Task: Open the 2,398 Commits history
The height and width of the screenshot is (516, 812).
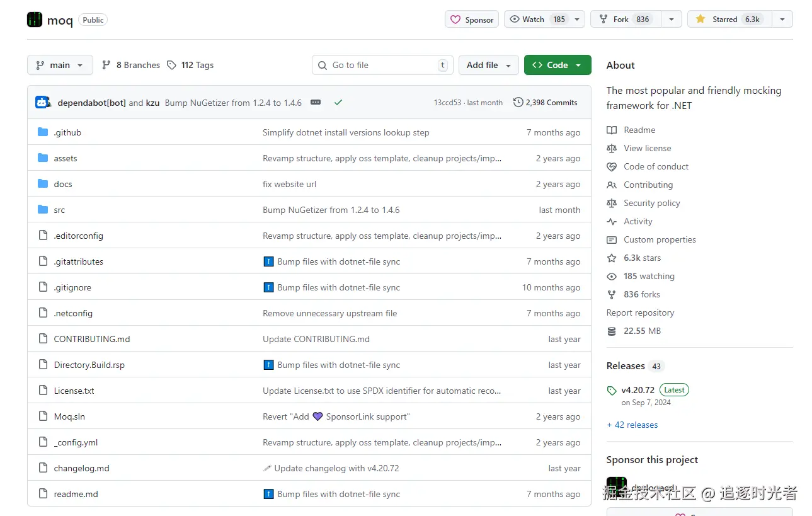Action: 546,102
